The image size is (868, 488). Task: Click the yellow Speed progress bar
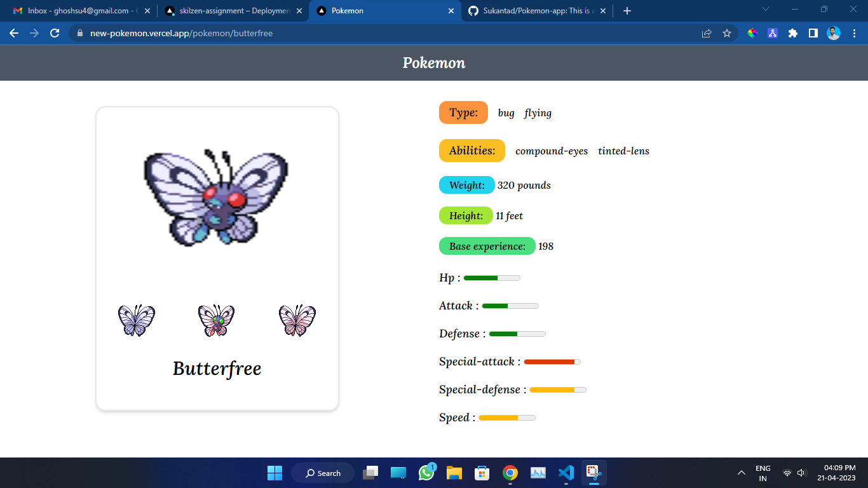(507, 418)
